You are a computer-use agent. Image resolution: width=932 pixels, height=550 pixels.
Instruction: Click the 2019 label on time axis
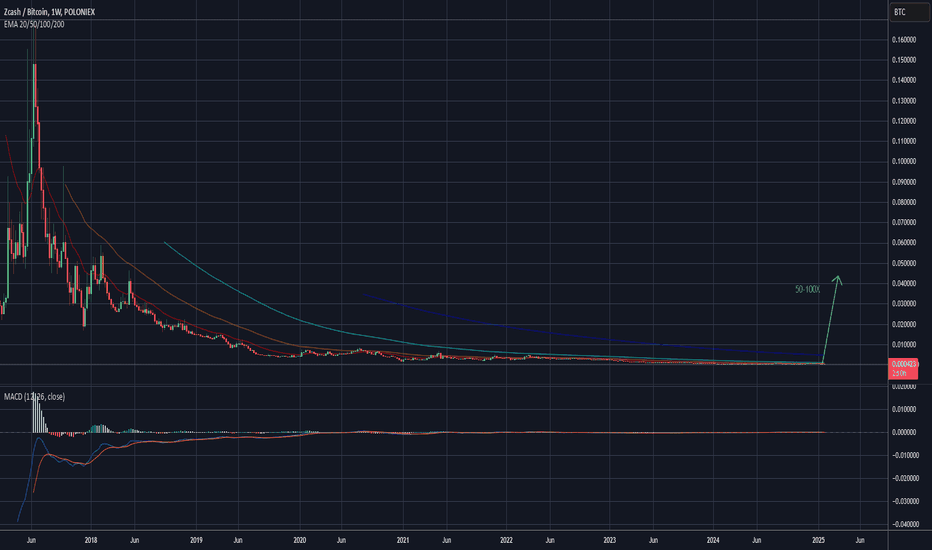click(x=196, y=540)
